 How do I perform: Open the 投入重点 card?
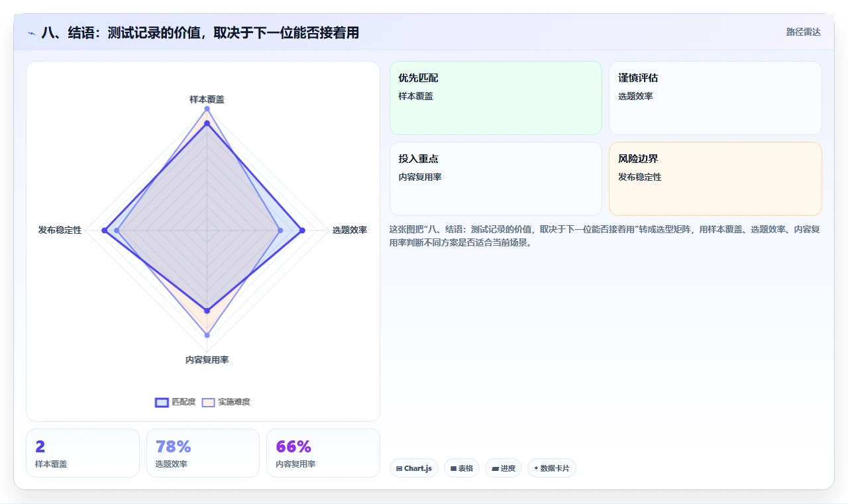pyautogui.click(x=496, y=179)
